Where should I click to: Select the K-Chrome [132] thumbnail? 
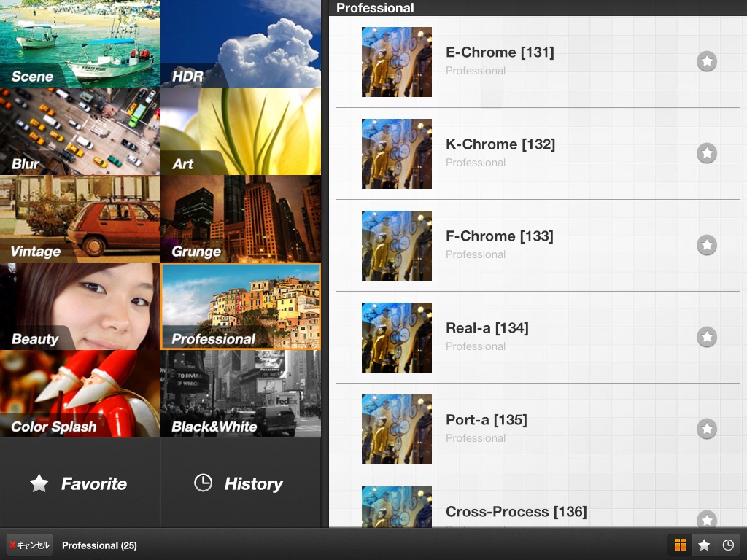(397, 154)
